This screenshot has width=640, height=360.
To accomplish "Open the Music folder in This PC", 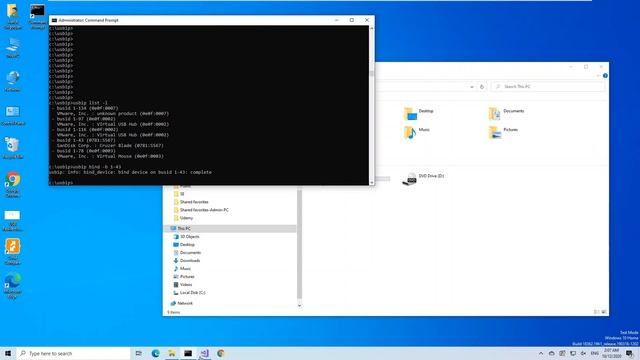I will (x=416, y=132).
